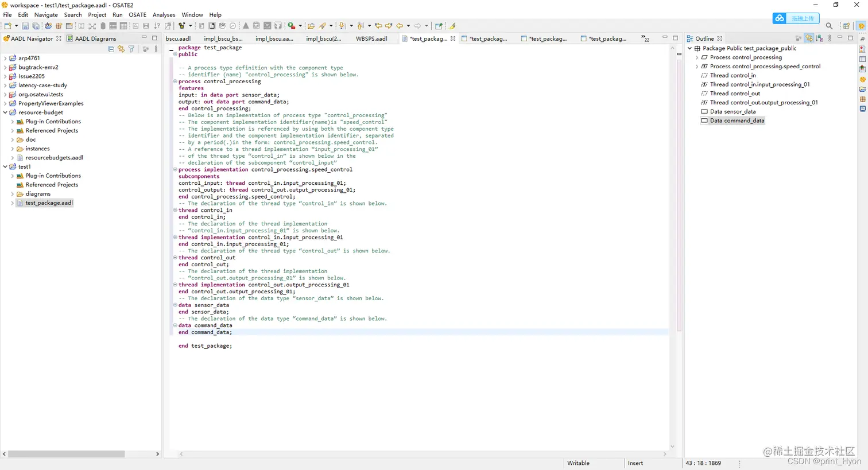Screen dimensions: 868x470
Task: Expand the diagrams folder under test1
Action: tap(13, 194)
